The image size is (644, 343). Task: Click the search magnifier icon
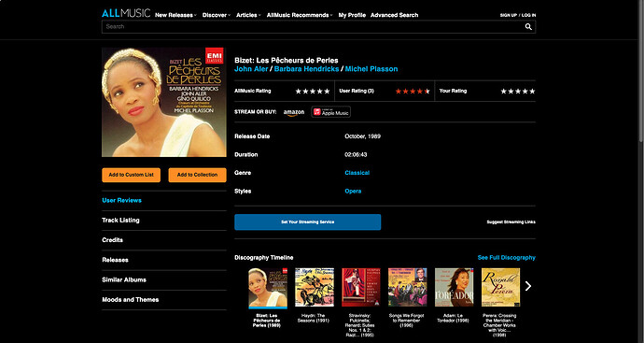pyautogui.click(x=528, y=27)
